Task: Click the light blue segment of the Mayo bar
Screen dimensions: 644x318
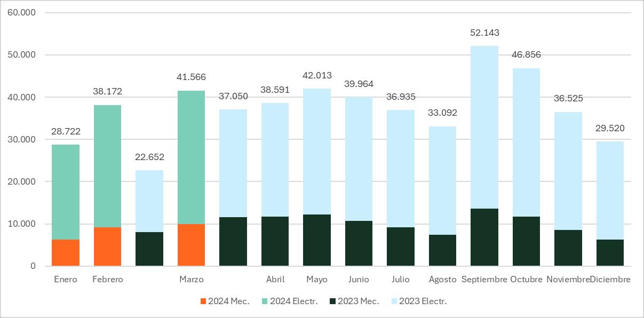Action: tap(317, 152)
